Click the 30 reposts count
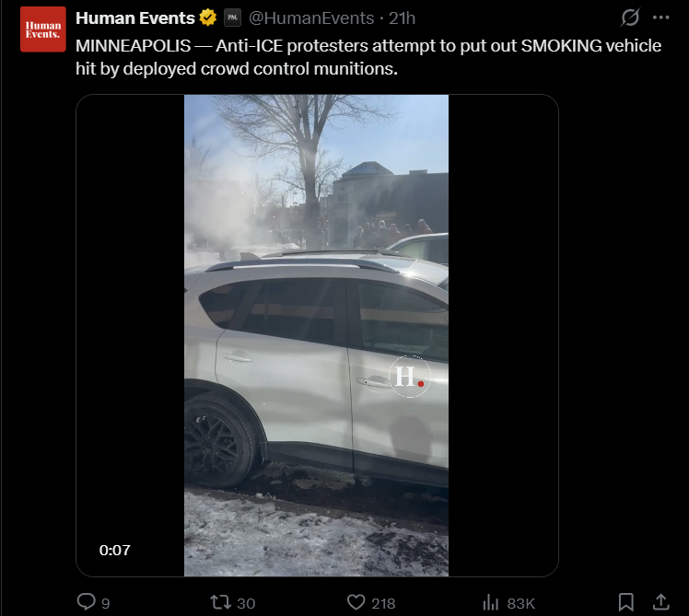Image resolution: width=689 pixels, height=616 pixels. tap(246, 603)
